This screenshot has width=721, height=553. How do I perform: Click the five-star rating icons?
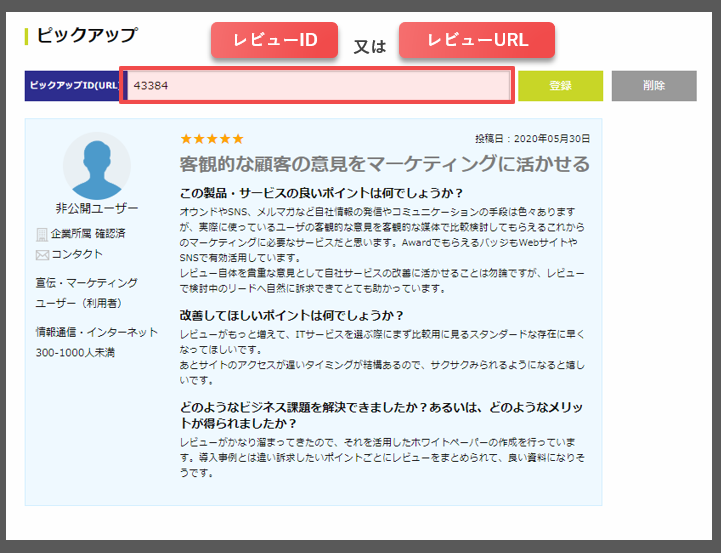212,139
